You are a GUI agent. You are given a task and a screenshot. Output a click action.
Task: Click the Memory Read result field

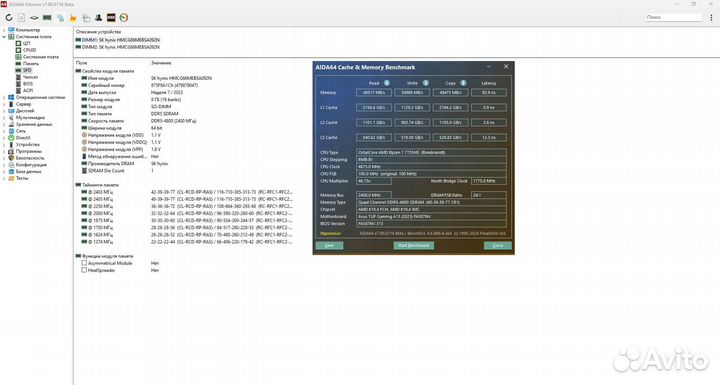point(374,92)
